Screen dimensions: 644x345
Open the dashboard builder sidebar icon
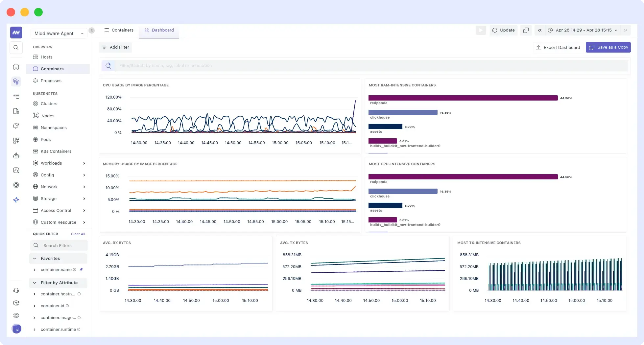pyautogui.click(x=16, y=140)
